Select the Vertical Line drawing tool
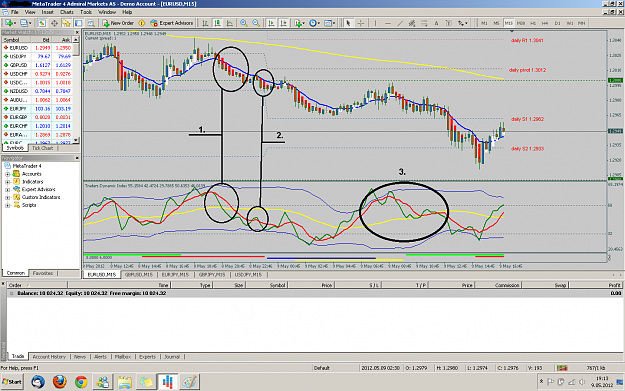This screenshot has width=625, height=391. (375, 23)
